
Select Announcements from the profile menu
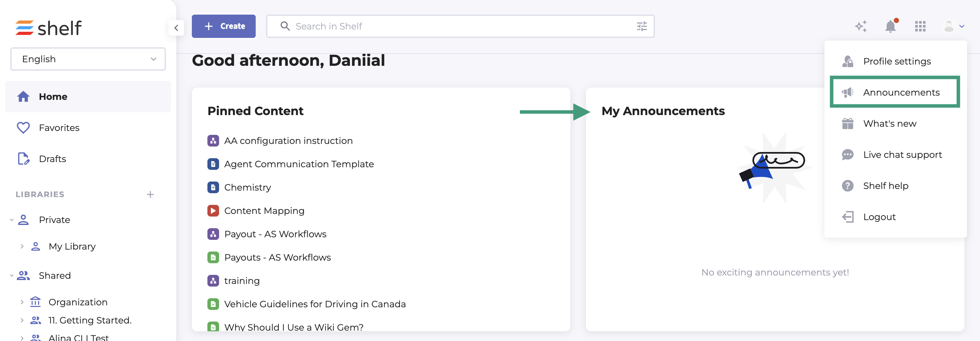pos(901,92)
